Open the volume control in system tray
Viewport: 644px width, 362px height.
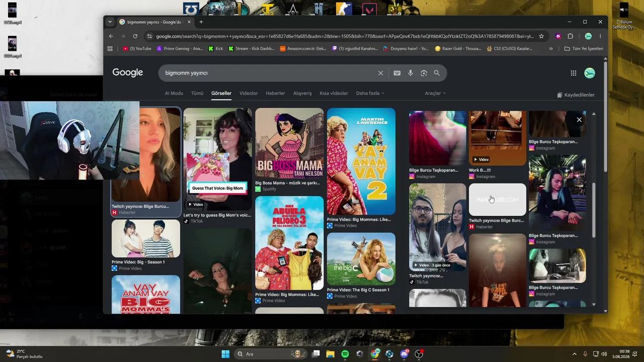[x=604, y=354]
